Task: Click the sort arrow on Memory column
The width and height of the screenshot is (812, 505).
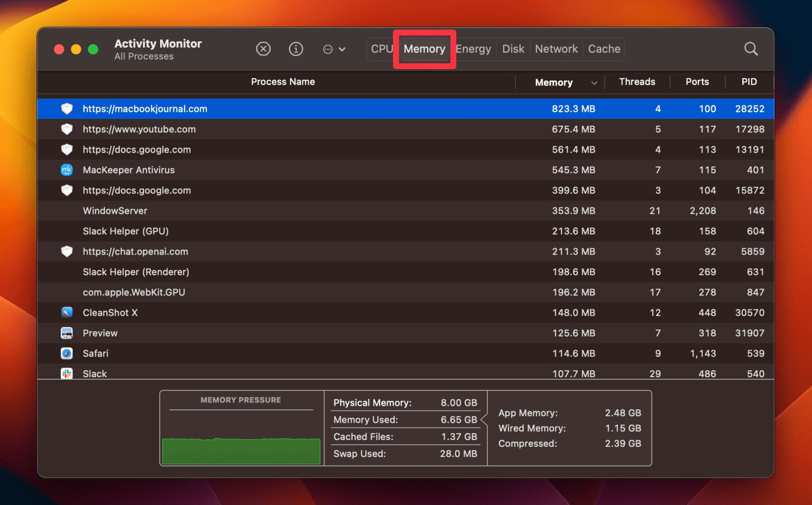Action: point(594,82)
